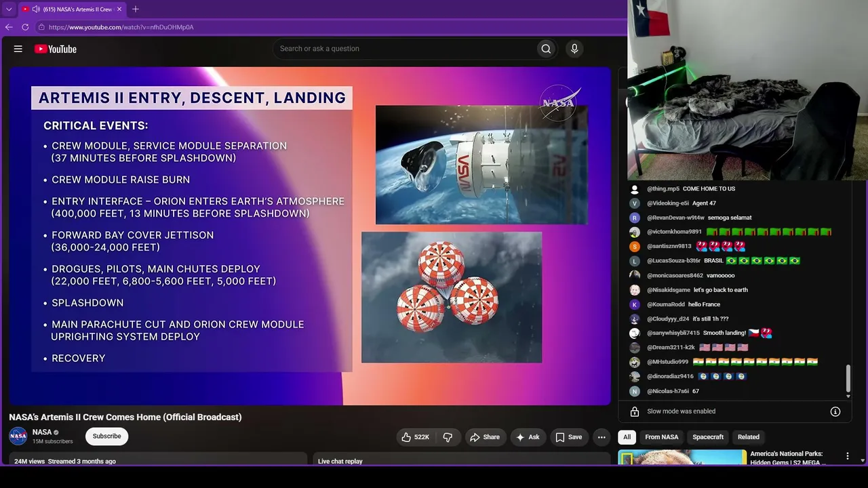Click the avatar of @Nisakidsgame
Image resolution: width=868 pixels, height=488 pixels.
click(x=635, y=290)
